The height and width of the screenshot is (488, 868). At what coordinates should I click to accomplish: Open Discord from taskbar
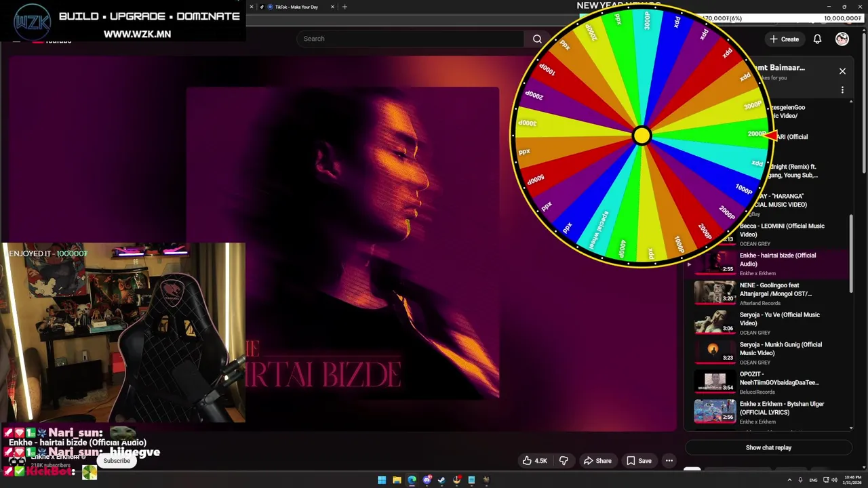point(427,480)
